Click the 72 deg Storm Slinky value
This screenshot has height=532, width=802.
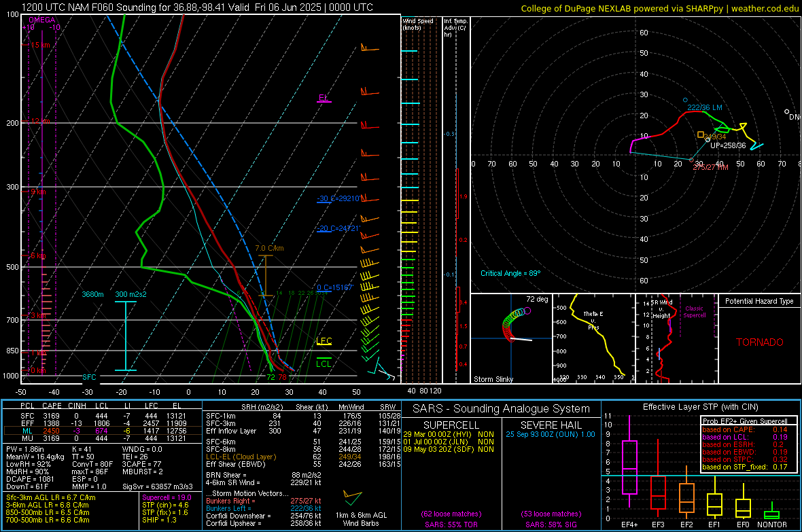537,299
